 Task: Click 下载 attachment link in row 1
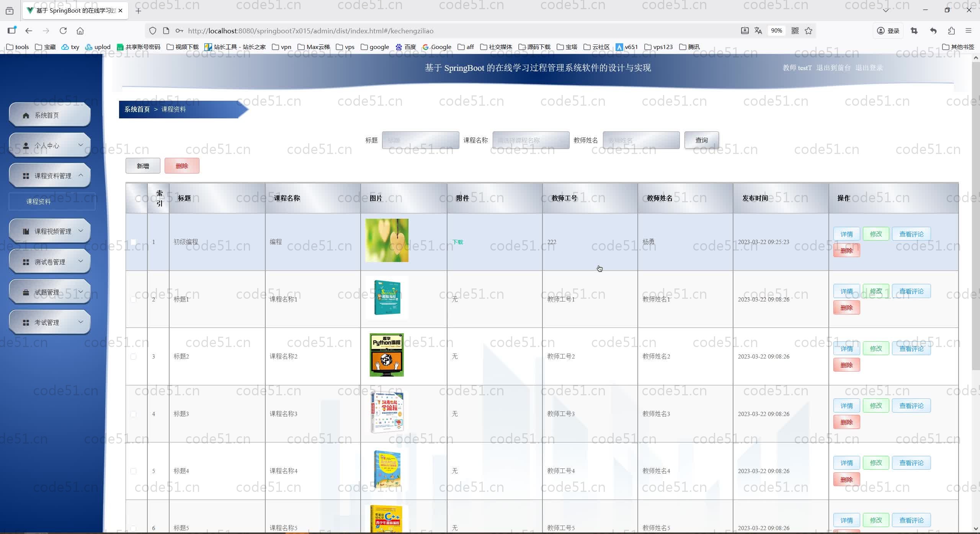click(457, 242)
